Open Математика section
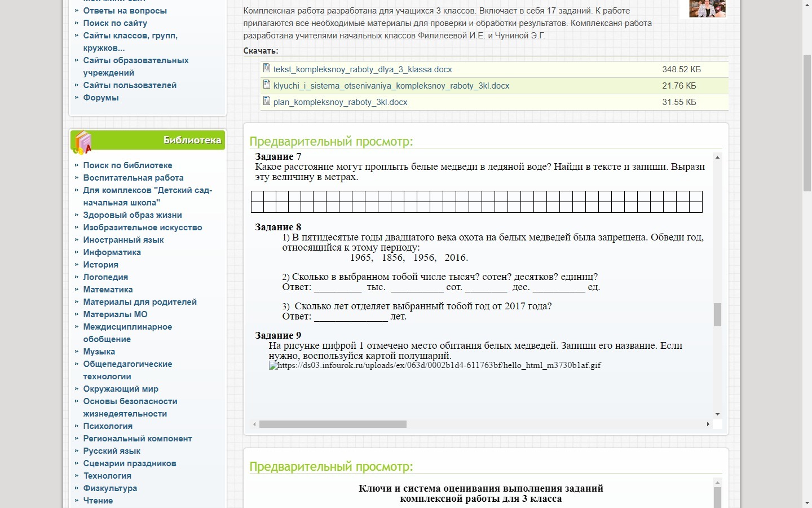Viewport: 812px width, 508px height. coord(108,290)
